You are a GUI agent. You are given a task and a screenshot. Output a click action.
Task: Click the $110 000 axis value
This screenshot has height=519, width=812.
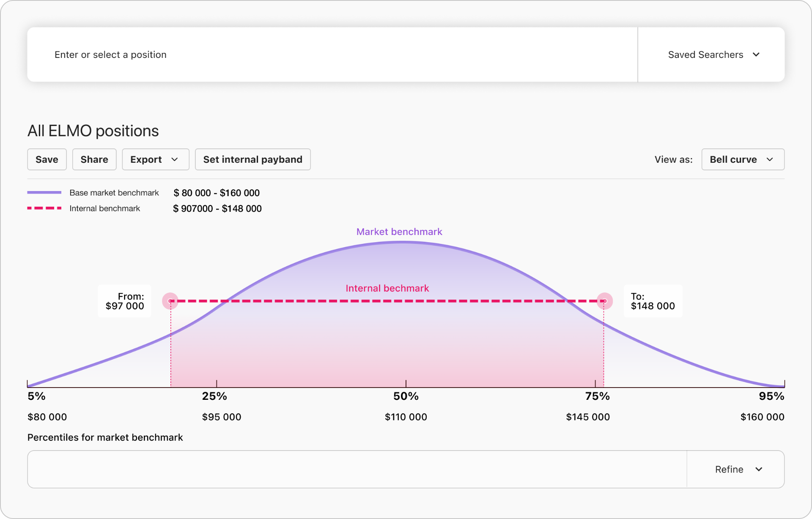(406, 417)
